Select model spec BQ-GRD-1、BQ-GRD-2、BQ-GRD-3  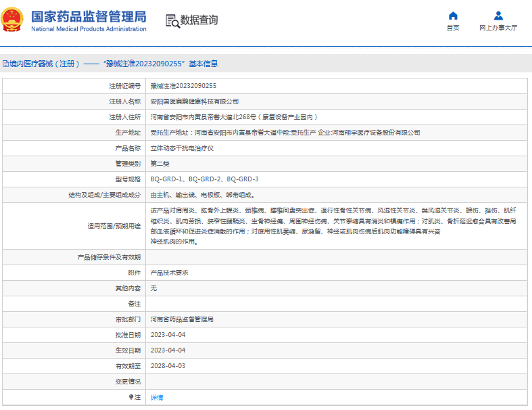pos(205,179)
